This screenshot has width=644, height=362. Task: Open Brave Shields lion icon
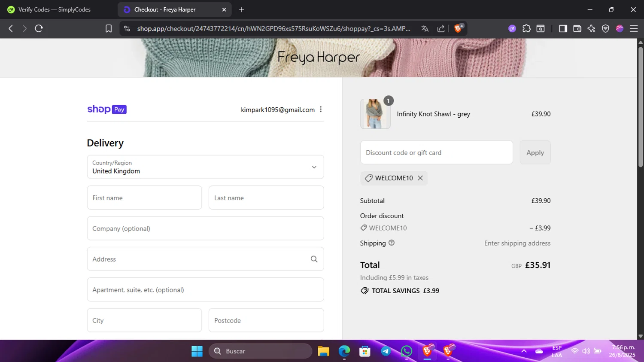pos(458,28)
